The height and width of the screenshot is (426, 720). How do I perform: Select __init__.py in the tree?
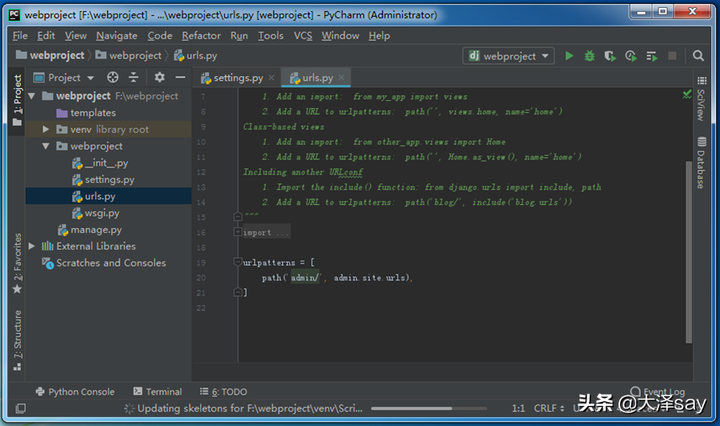coord(100,163)
